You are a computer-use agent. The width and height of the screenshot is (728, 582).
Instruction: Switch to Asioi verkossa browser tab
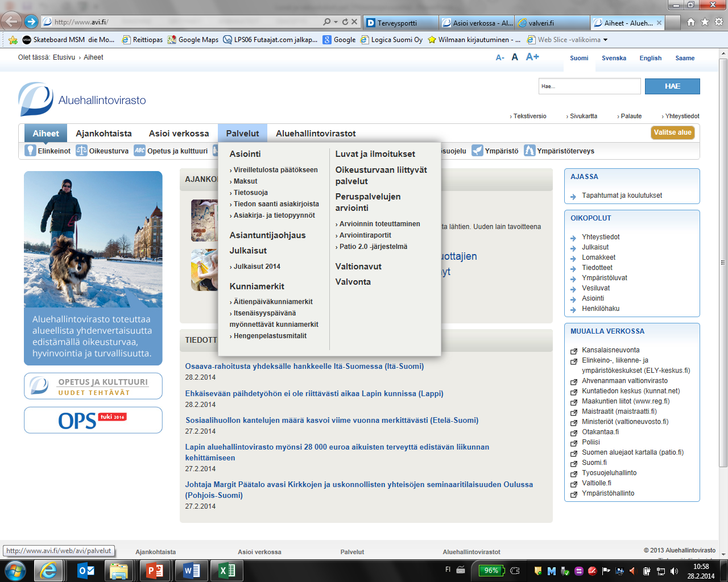477,23
